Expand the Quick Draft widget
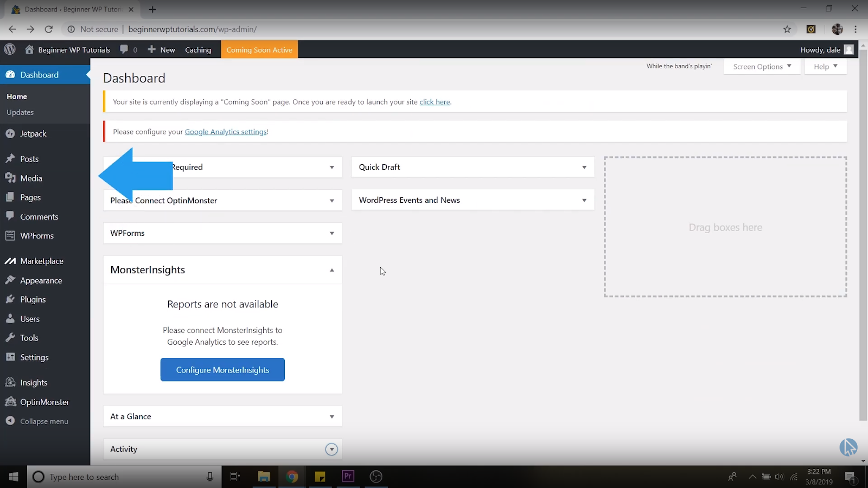The image size is (868, 488). (584, 167)
